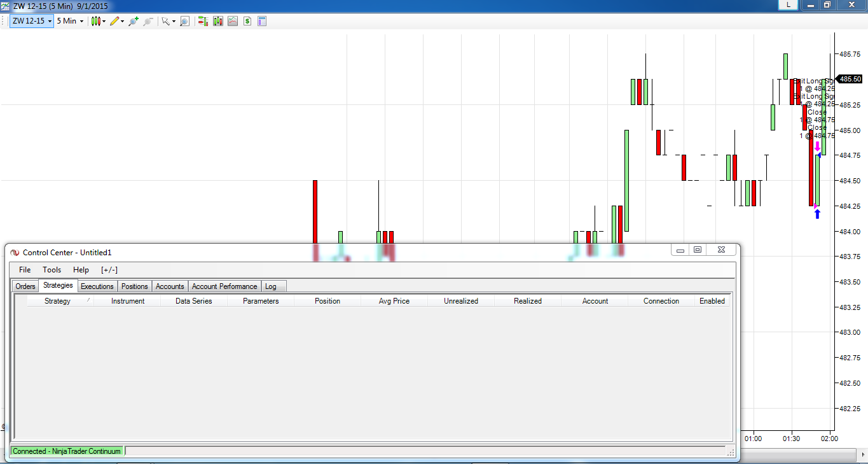Open the File menu in Control Center
The width and height of the screenshot is (868, 464).
(25, 270)
